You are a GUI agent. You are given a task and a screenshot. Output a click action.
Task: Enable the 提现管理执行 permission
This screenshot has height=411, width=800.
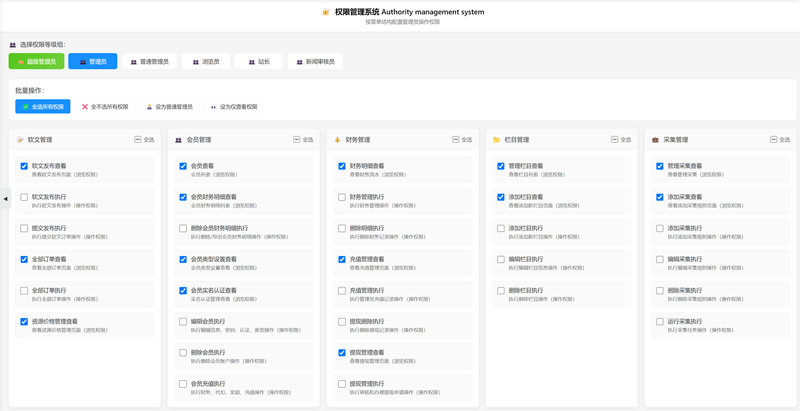(342, 384)
